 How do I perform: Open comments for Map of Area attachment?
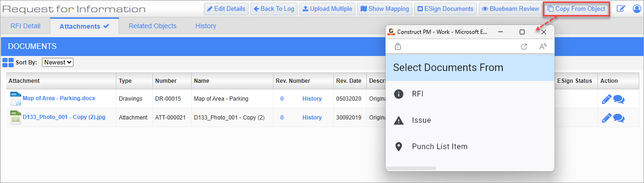coord(619,99)
